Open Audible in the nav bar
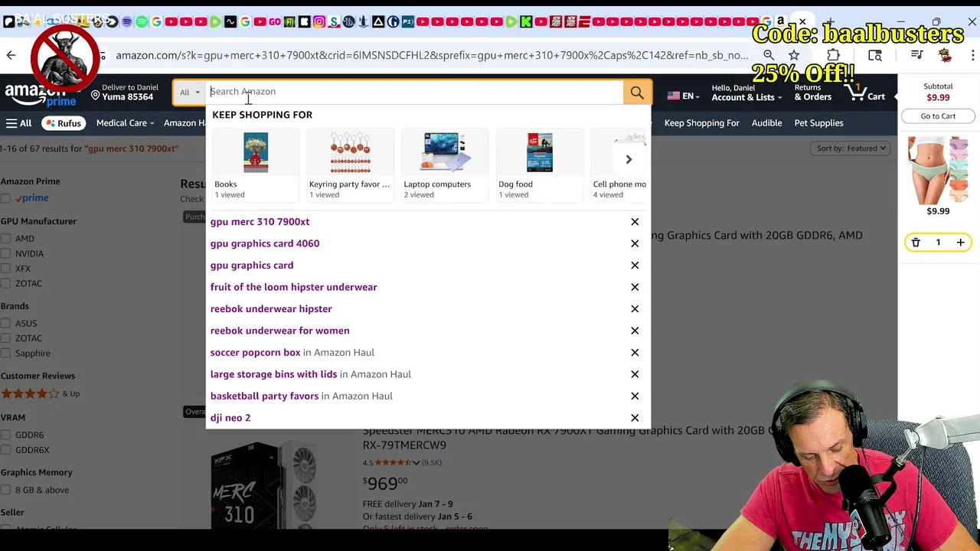The width and height of the screenshot is (980, 551). coord(766,123)
